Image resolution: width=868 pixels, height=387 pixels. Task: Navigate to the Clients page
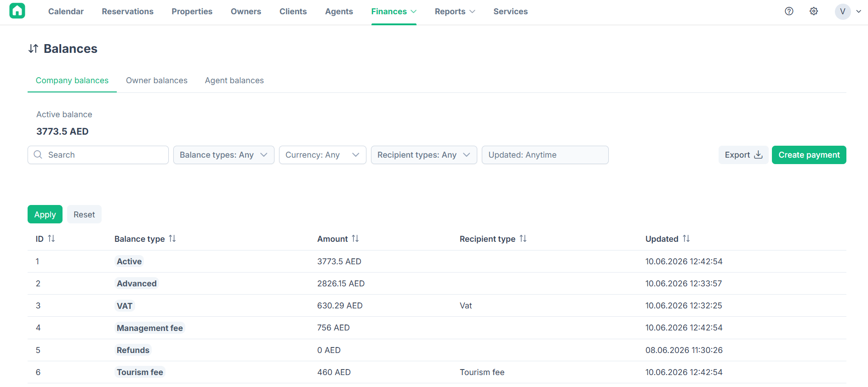click(x=293, y=11)
